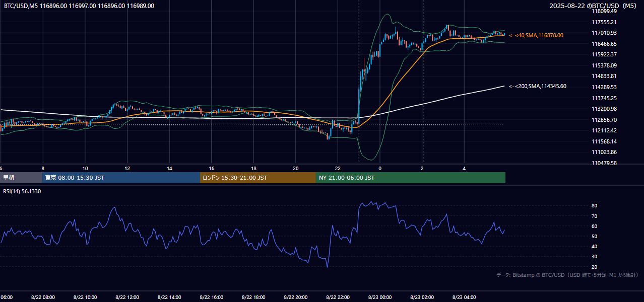Select the 東京 08:00-15:30 JST session bar
Viewport: 644px width, 302px height.
121,178
